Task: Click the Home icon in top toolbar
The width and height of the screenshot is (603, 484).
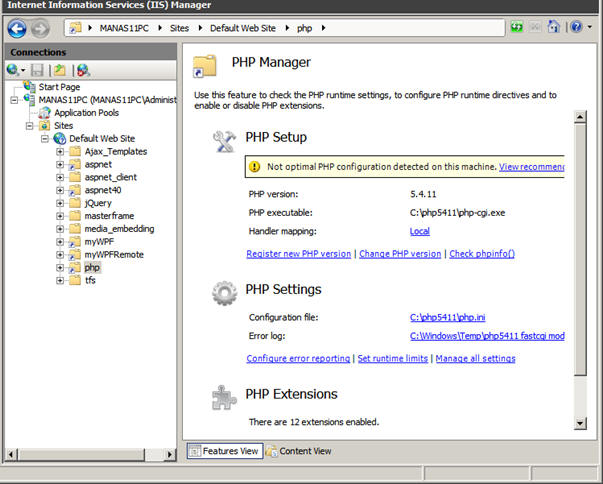Action: tap(553, 27)
